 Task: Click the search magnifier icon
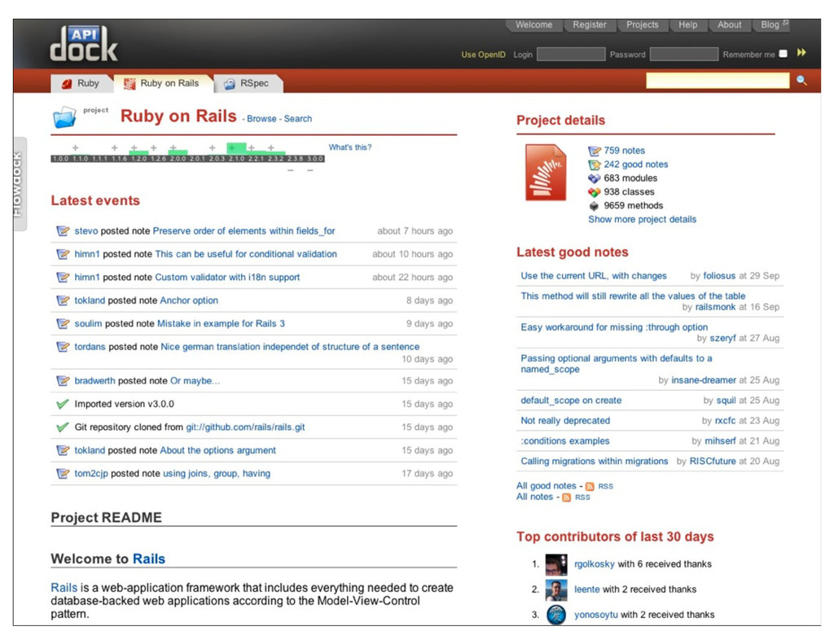coord(801,81)
